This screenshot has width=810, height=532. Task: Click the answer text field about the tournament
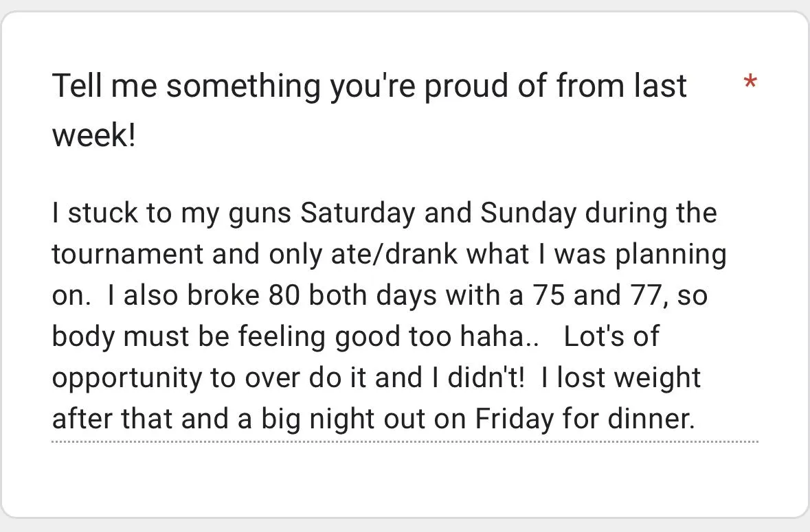pyautogui.click(x=404, y=316)
